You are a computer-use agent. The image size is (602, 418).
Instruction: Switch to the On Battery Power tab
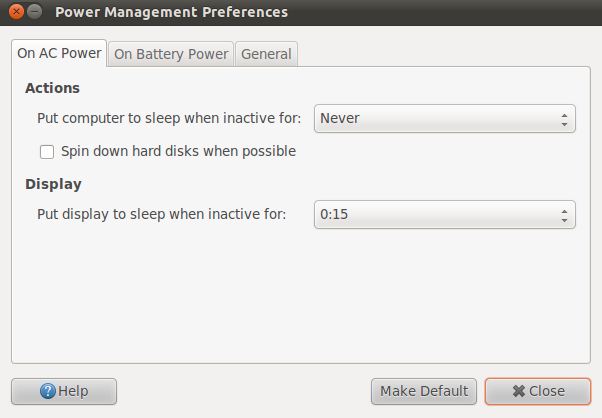pyautogui.click(x=171, y=54)
